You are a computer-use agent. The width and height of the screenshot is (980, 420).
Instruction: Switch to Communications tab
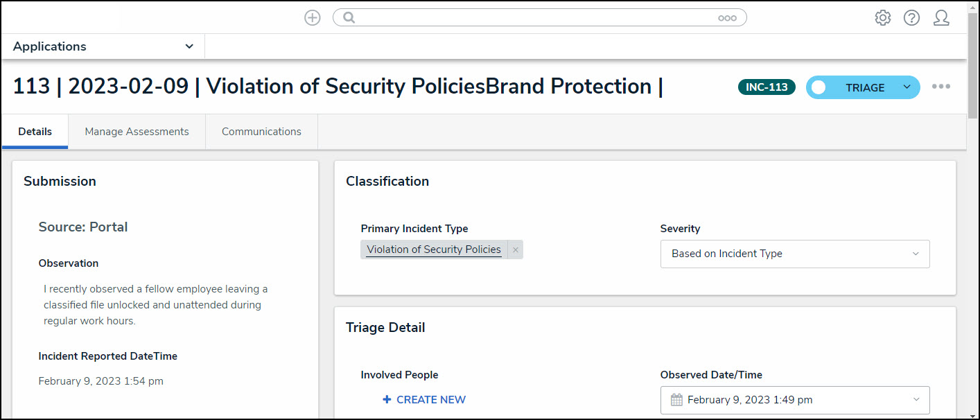[x=261, y=132]
